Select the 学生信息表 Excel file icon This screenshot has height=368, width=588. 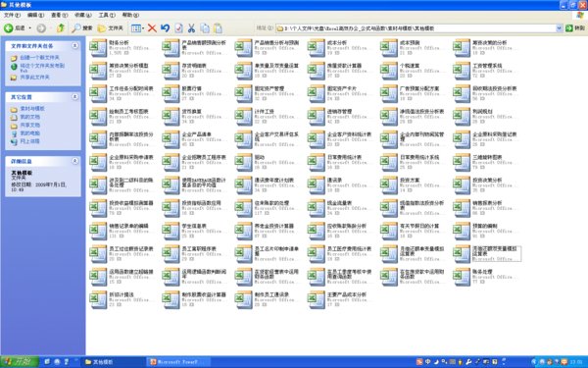(x=171, y=231)
